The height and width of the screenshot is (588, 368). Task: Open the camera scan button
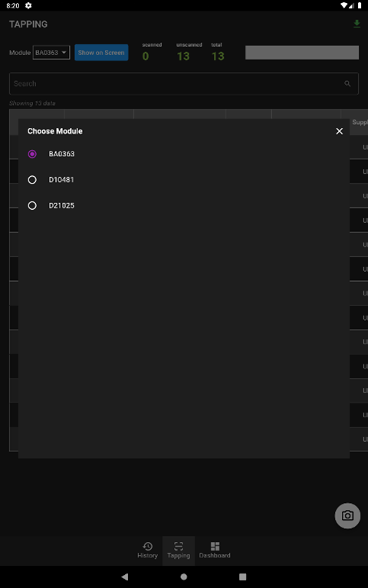(x=347, y=515)
